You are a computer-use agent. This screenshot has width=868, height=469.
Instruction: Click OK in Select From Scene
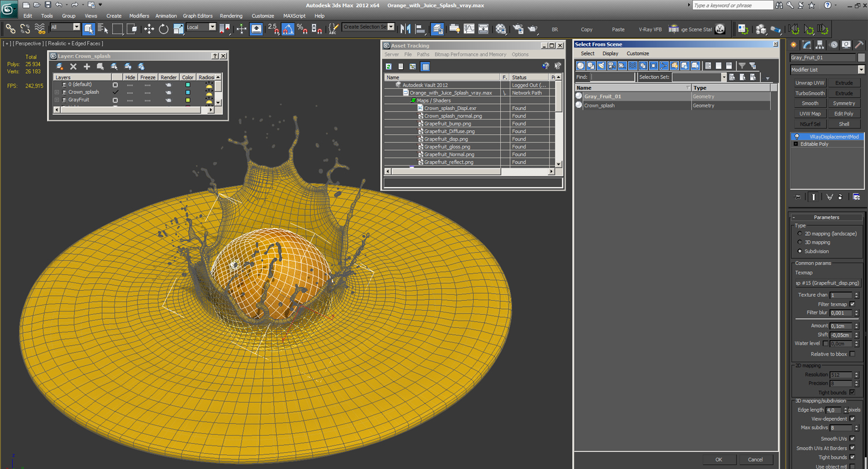pos(718,460)
